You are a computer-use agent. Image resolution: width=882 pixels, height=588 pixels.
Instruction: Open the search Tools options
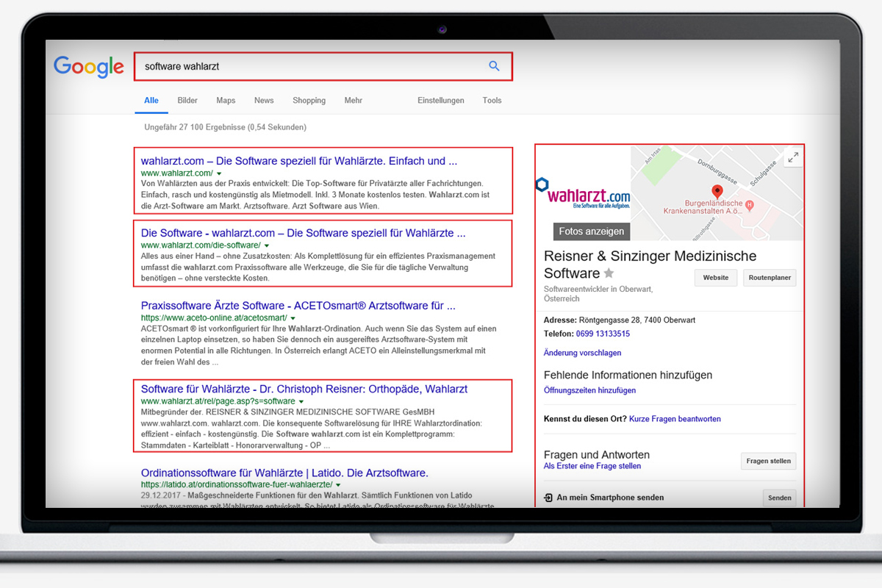click(492, 101)
